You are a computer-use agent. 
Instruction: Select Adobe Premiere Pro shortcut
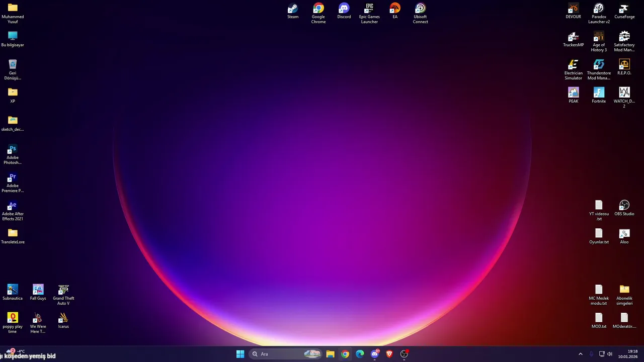13,183
